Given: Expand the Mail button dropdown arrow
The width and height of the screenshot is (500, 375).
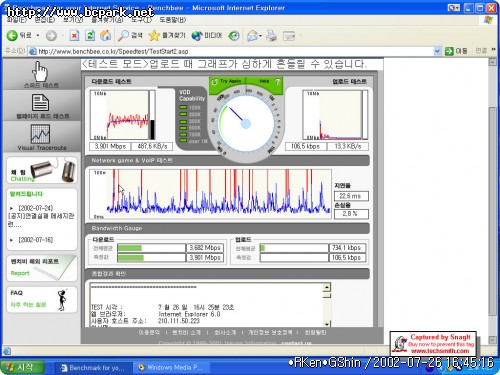Looking at the screenshot, I should coord(260,36).
